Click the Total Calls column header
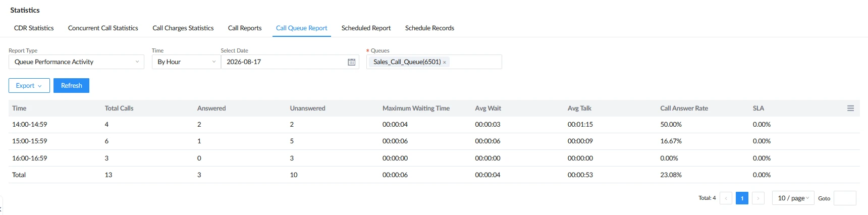The width and height of the screenshot is (868, 215). pos(119,109)
